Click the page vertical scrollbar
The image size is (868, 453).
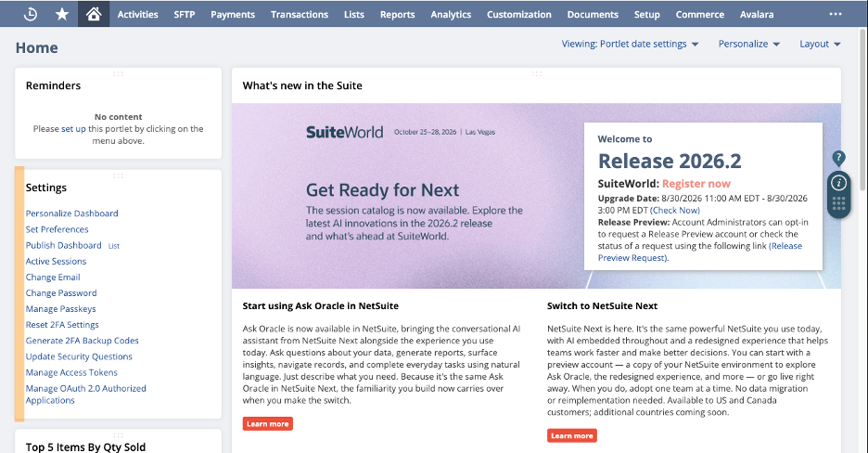(863, 110)
